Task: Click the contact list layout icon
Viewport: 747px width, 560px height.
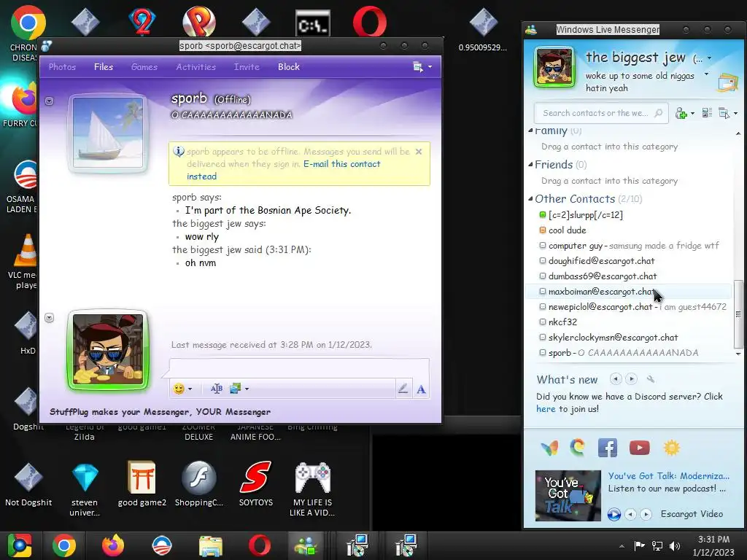Action: (x=707, y=113)
